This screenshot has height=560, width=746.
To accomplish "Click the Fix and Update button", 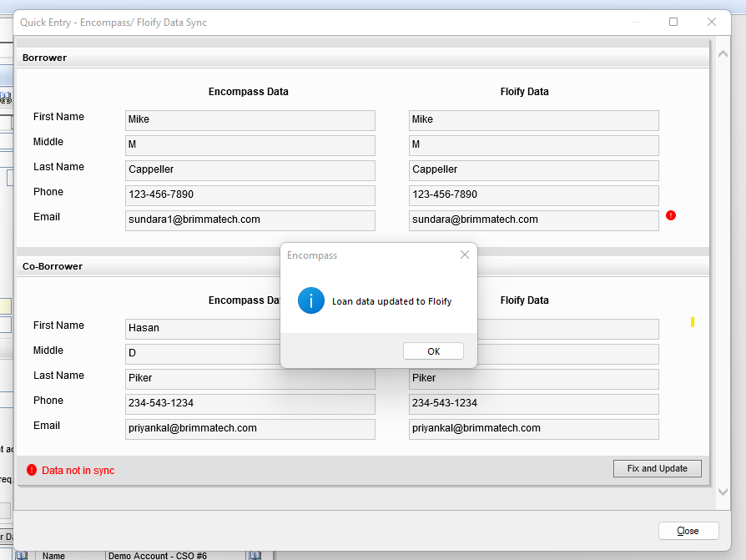I will (x=657, y=468).
